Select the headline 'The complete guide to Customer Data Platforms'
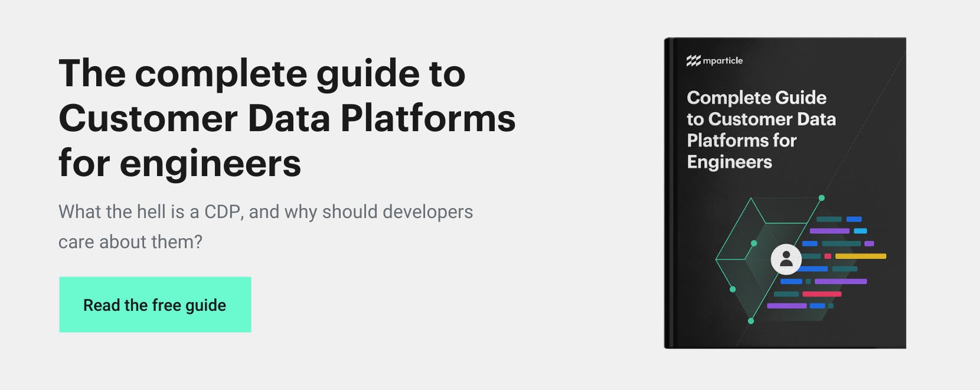Image resolution: width=980 pixels, height=390 pixels. tap(287, 96)
